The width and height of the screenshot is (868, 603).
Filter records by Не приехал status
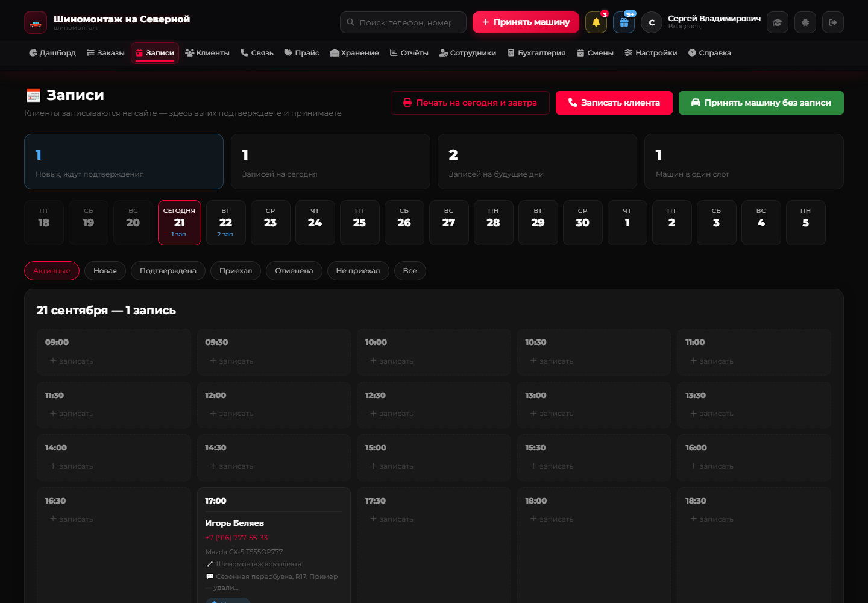click(x=358, y=271)
